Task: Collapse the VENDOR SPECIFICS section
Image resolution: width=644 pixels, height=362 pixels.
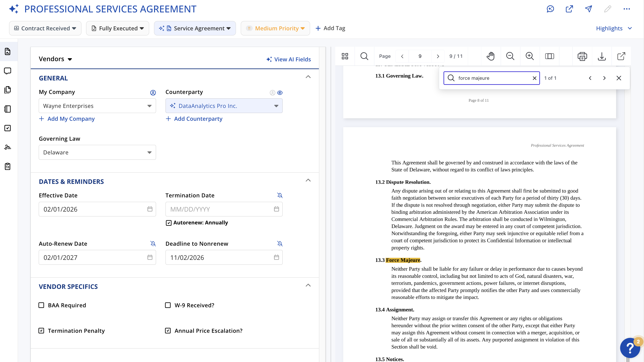Action: coord(308,285)
